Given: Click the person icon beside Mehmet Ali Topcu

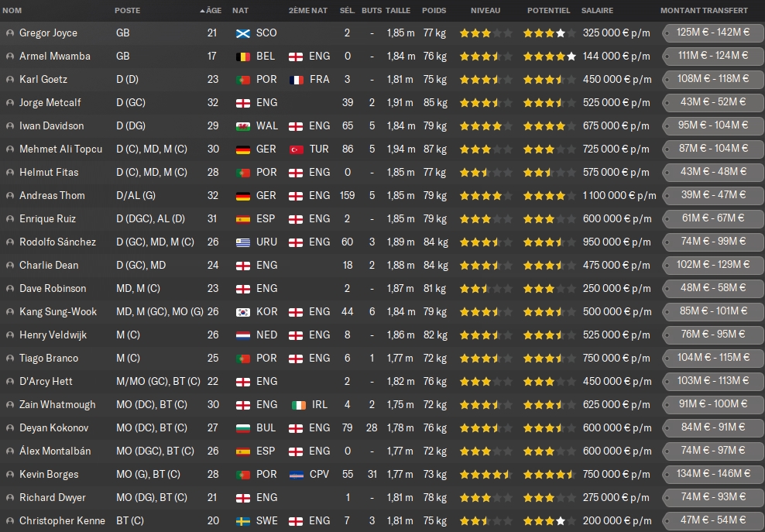Looking at the screenshot, I should [10, 149].
